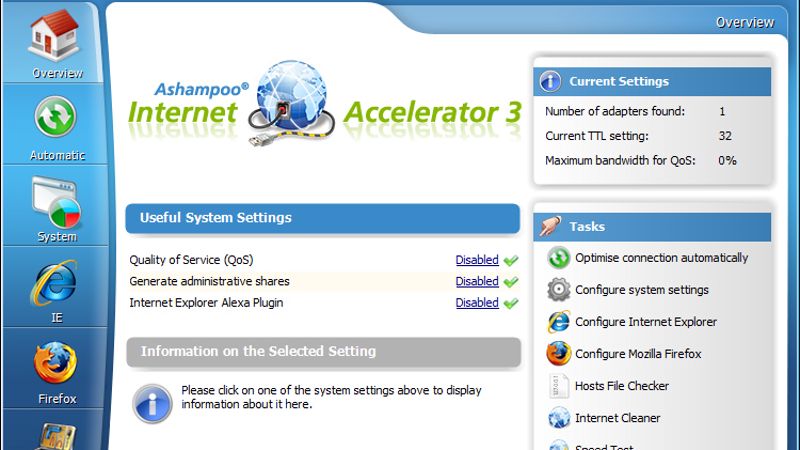Select the Generate administrative shares row
This screenshot has width=800, height=450.
[x=323, y=281]
